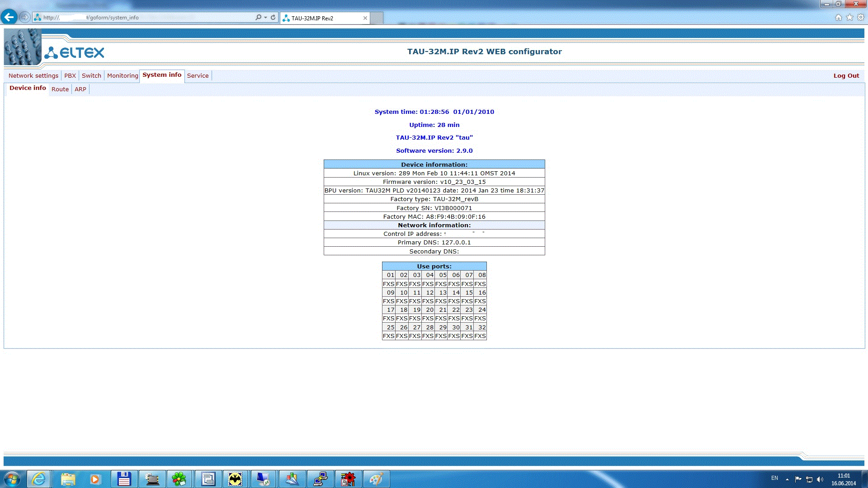Viewport: 868px width, 488px height.
Task: Click the volume speaker tray icon
Action: click(x=820, y=479)
